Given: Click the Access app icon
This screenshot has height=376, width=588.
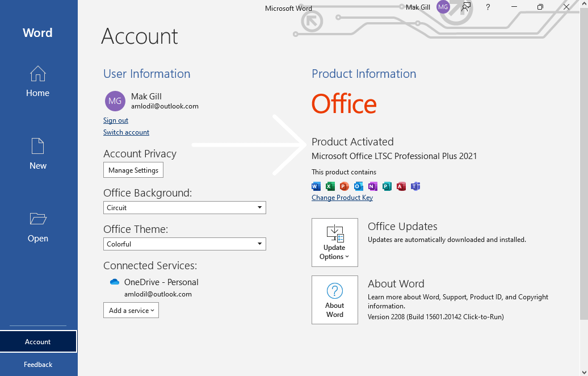Looking at the screenshot, I should click(x=401, y=186).
